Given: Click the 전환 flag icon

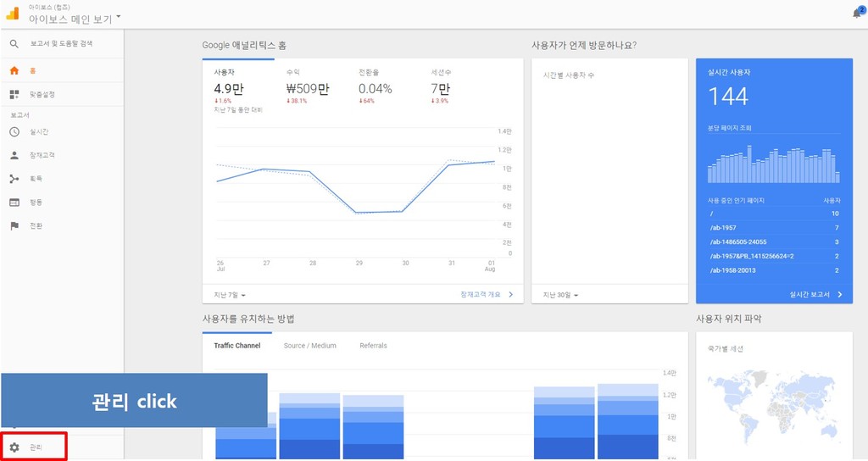Looking at the screenshot, I should [14, 225].
